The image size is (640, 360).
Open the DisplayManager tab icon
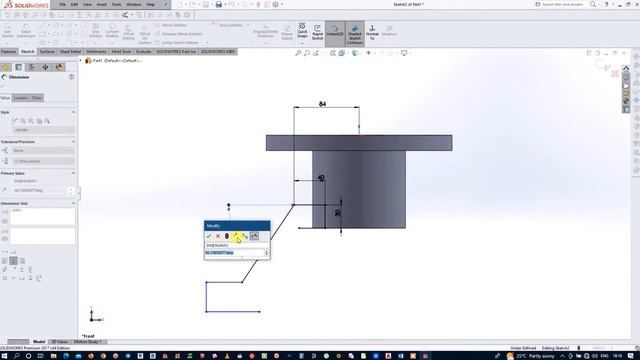point(59,67)
